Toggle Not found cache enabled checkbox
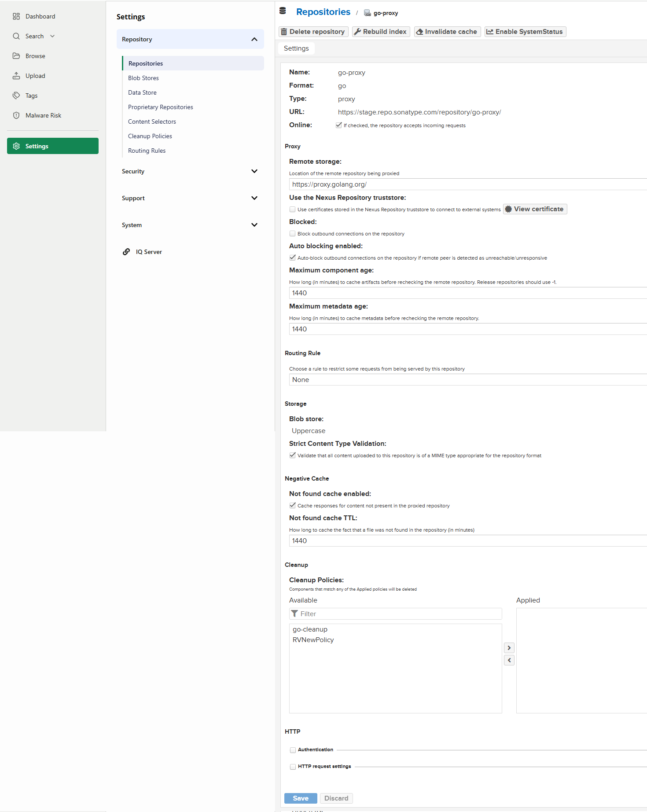 coord(293,506)
